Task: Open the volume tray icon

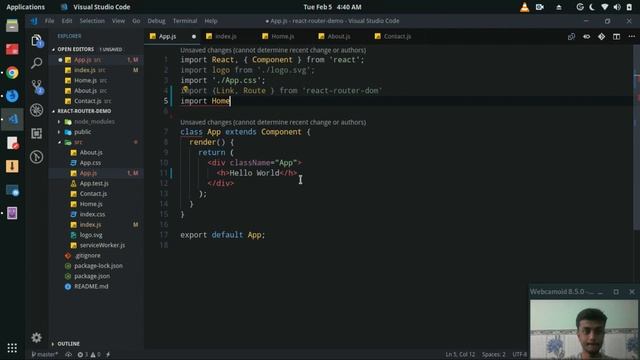Action: [x=617, y=7]
